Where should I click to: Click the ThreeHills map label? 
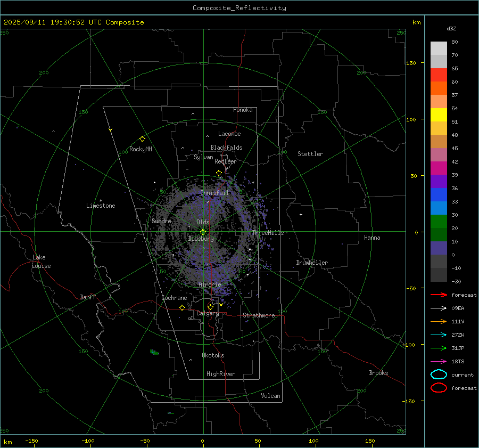pyautogui.click(x=268, y=233)
